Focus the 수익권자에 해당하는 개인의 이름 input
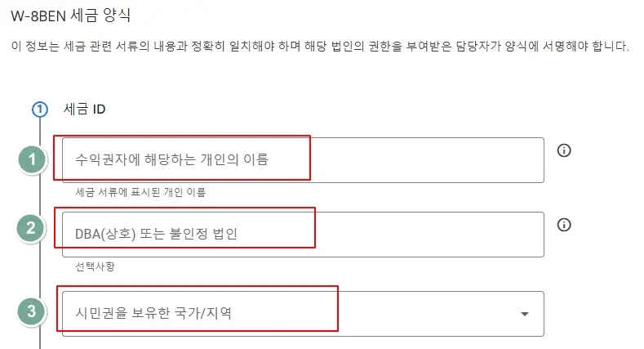This screenshot has height=349, width=644. [303, 160]
